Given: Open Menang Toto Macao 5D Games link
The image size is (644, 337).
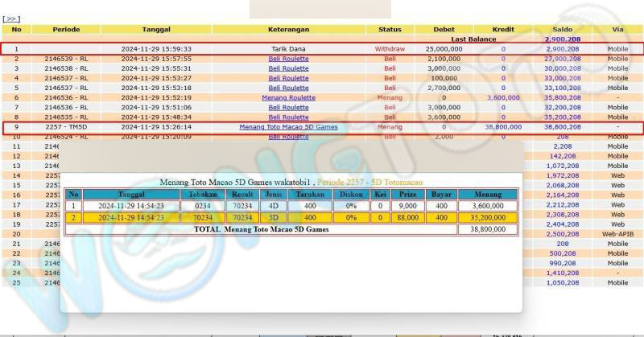Looking at the screenshot, I should 288,127.
